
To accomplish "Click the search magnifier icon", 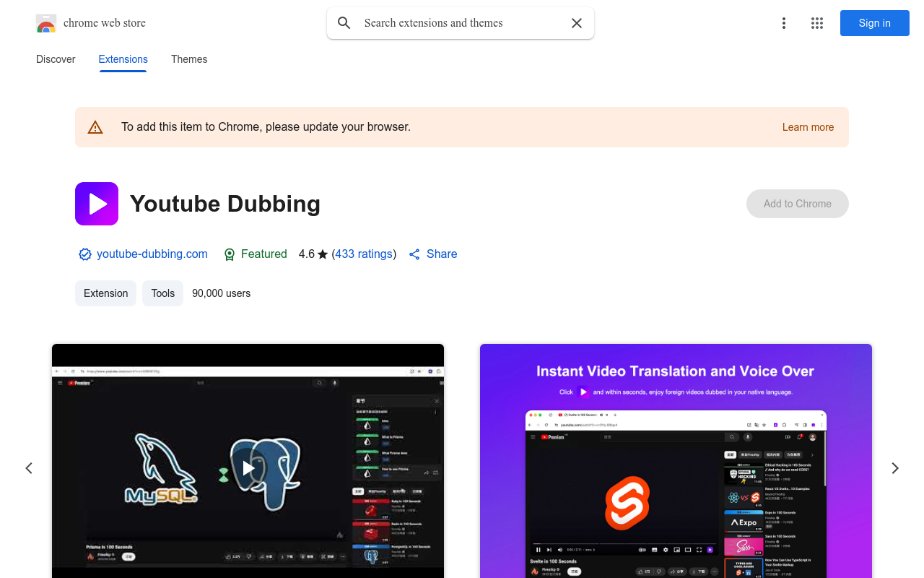I will point(344,23).
